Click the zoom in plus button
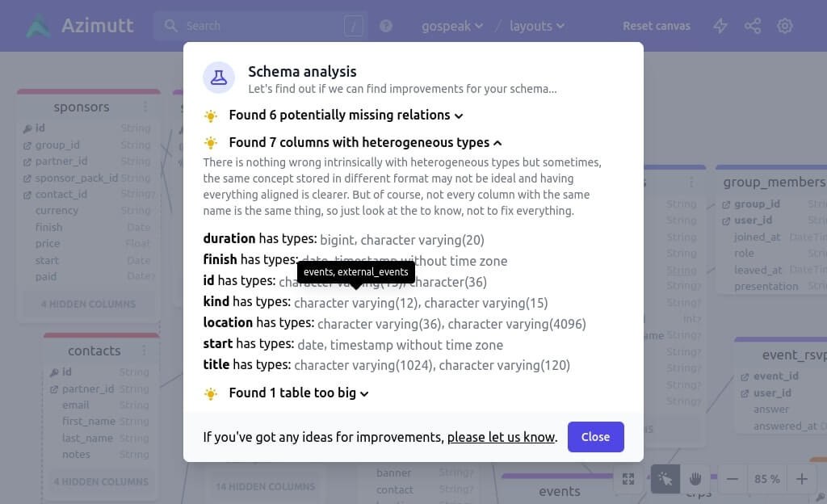Screen dimensions: 827x504 (x=802, y=479)
